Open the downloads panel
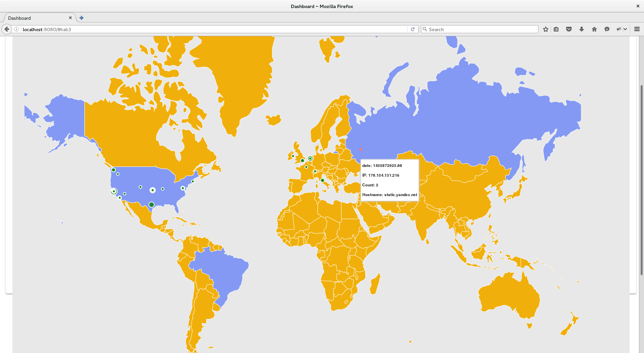Viewport: 644px width, 353px height. pyautogui.click(x=582, y=29)
